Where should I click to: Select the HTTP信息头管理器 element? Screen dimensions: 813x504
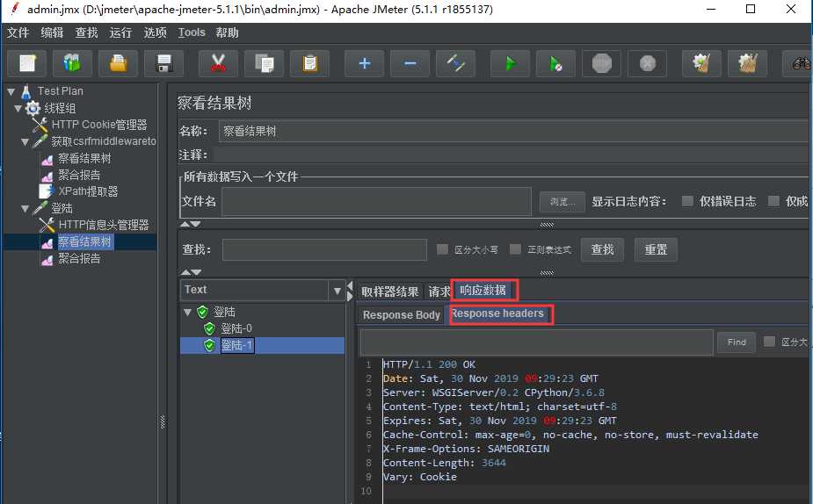(104, 225)
